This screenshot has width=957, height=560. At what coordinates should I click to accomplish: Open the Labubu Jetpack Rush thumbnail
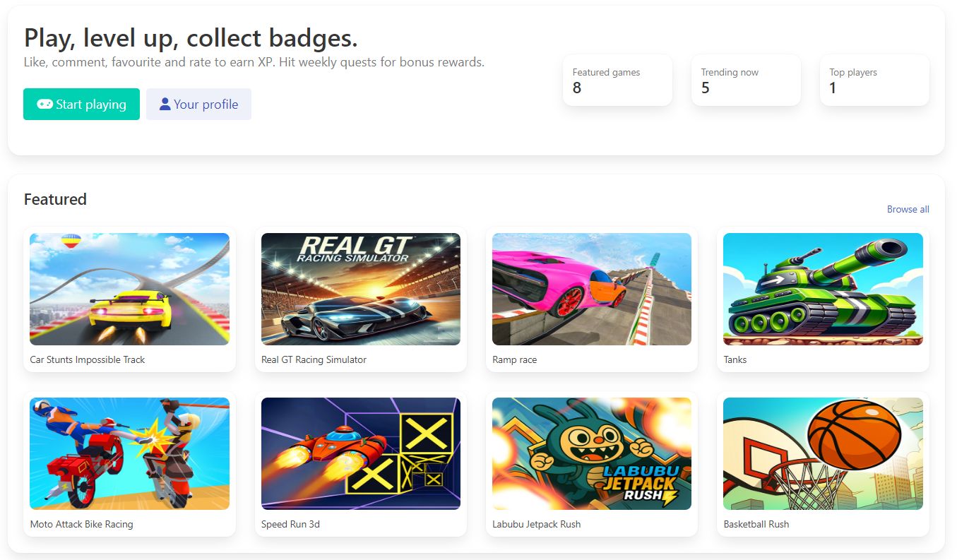(x=592, y=453)
